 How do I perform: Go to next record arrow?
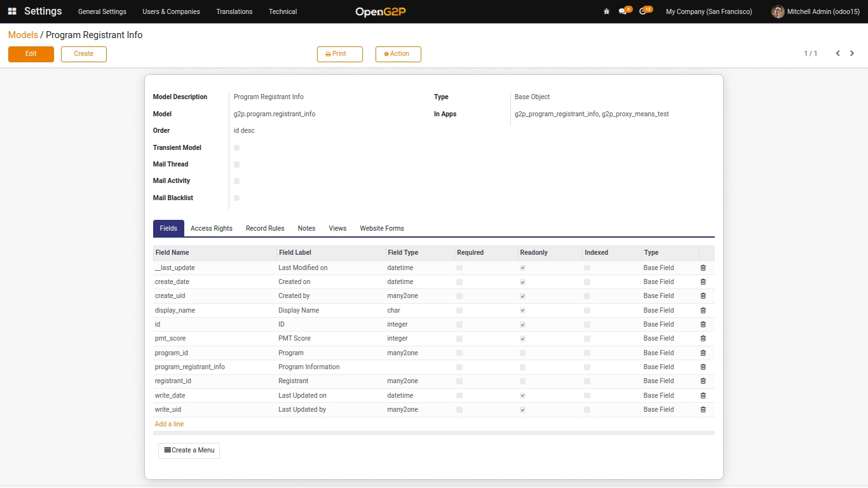click(x=852, y=53)
